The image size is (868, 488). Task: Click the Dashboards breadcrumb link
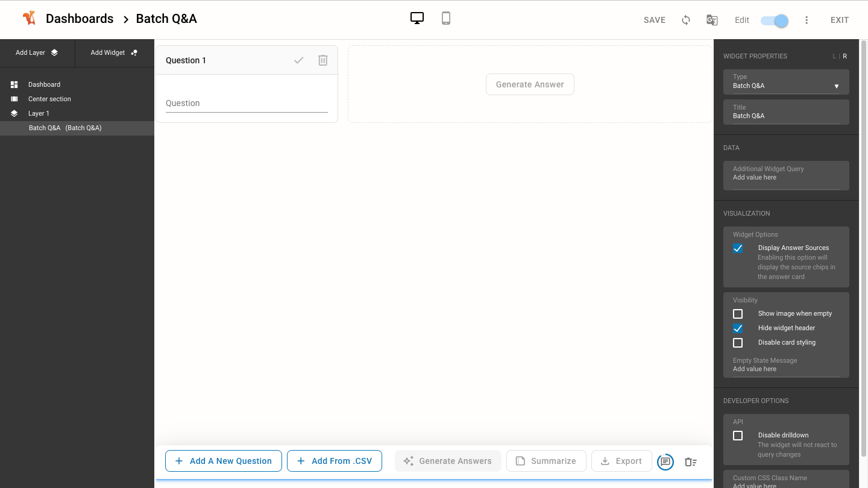[80, 19]
